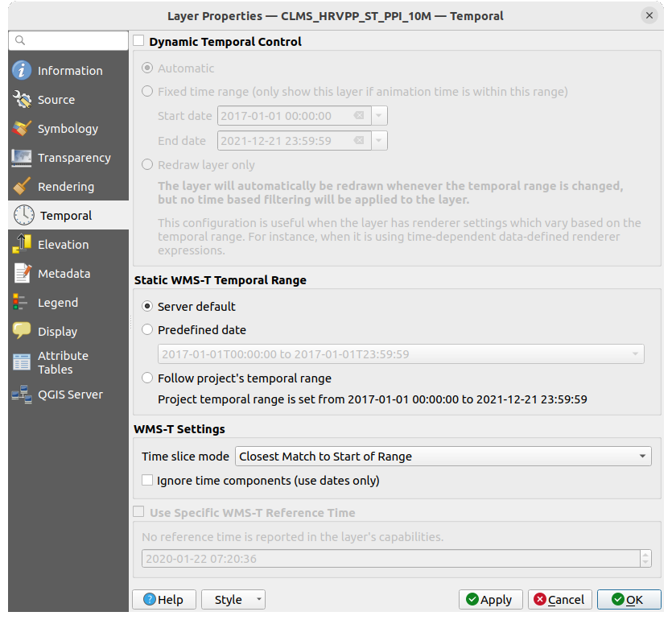The width and height of the screenshot is (672, 620).
Task: Enable Dynamic Temporal Control checkbox
Action: 139,41
